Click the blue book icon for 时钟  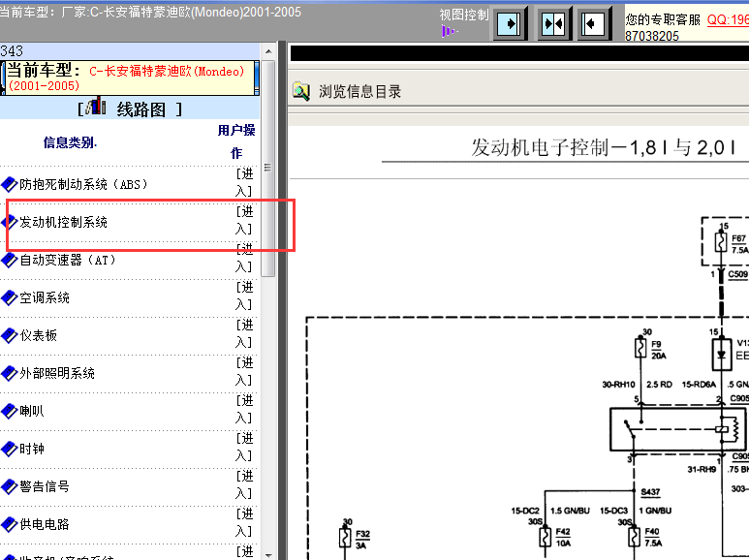[x=9, y=449]
